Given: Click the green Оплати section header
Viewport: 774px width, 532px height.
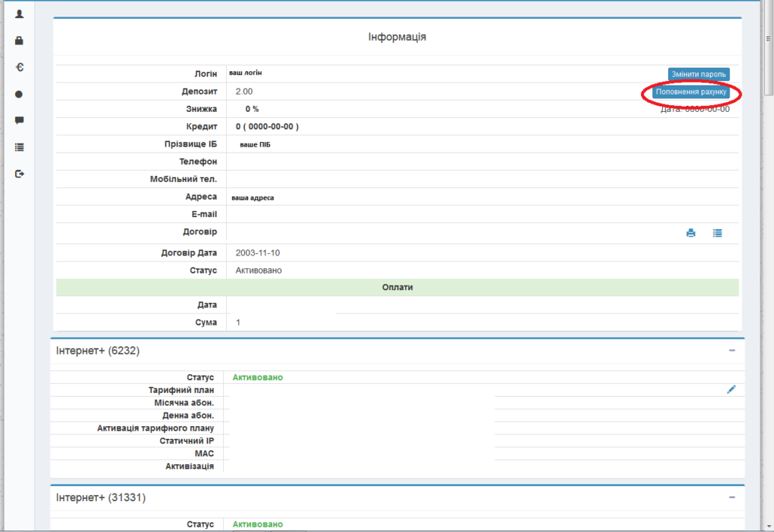Looking at the screenshot, I should click(x=397, y=287).
